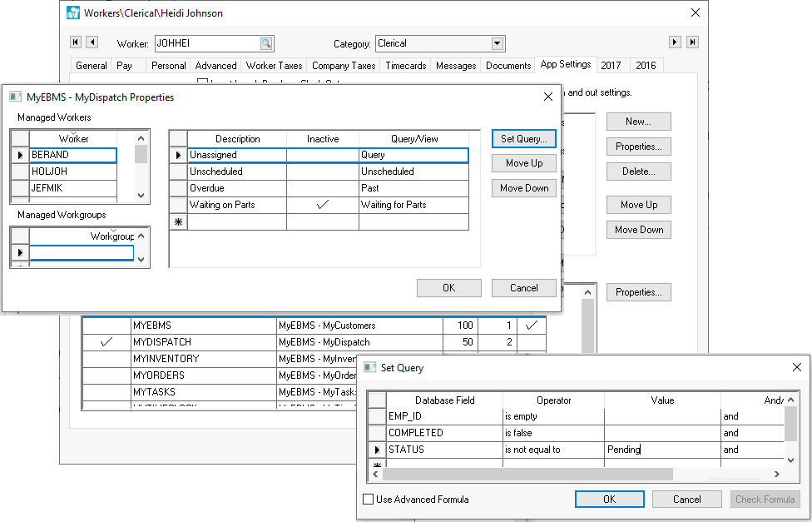Image resolution: width=812 pixels, height=522 pixels.
Task: Close the MyDispatch Properties dialog
Action: tap(547, 97)
